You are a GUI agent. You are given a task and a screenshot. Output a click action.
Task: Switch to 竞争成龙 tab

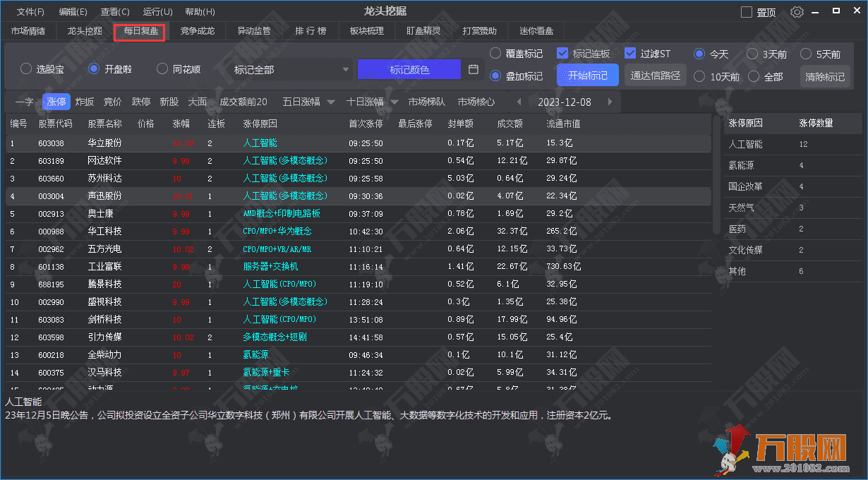[198, 31]
